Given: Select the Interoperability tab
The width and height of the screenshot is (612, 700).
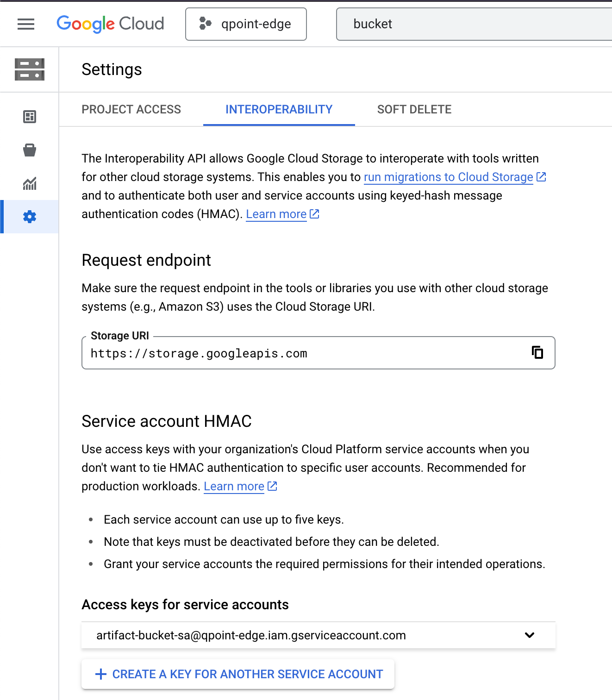Looking at the screenshot, I should tap(279, 109).
